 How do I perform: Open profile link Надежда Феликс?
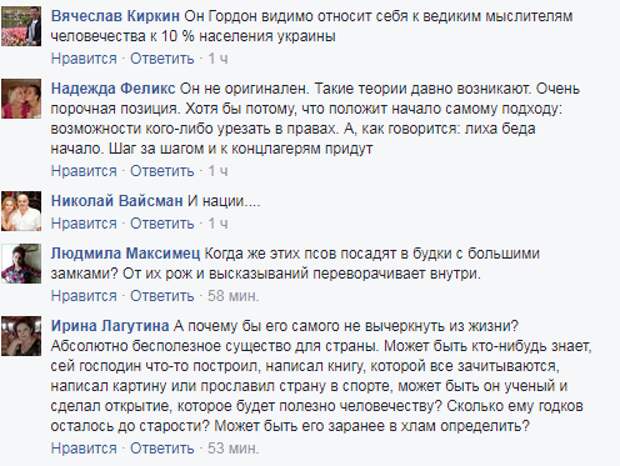tap(113, 89)
